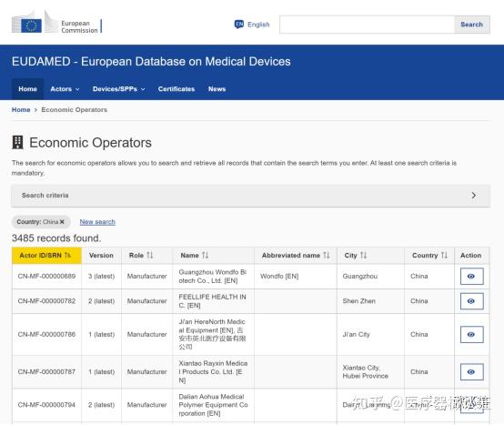Go to the Certificates tab
This screenshot has width=504, height=425.
tap(176, 89)
